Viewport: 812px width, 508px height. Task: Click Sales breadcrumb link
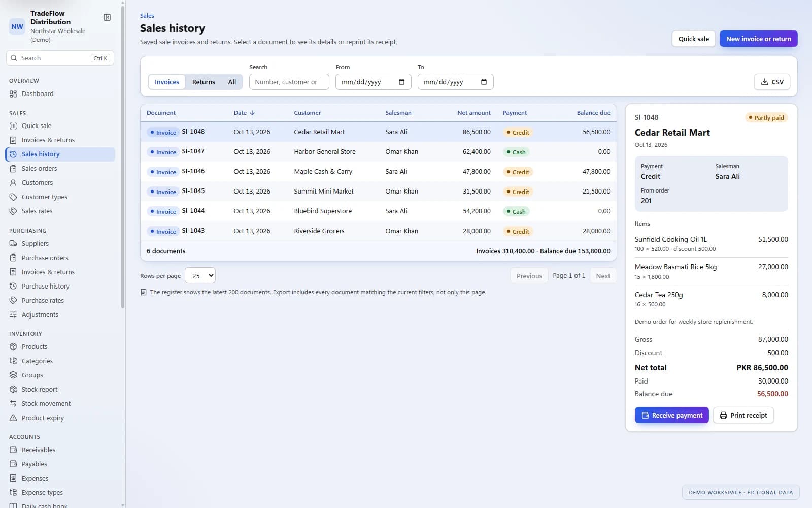point(147,16)
